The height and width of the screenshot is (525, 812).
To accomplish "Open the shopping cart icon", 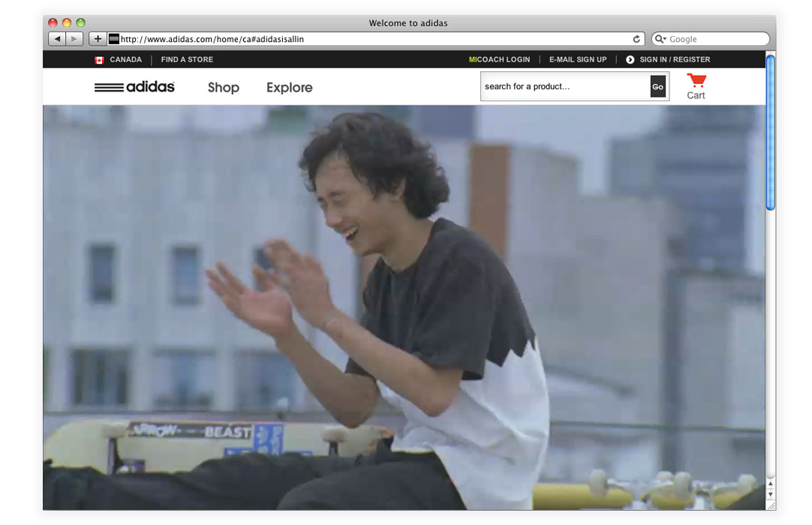I will [x=696, y=80].
